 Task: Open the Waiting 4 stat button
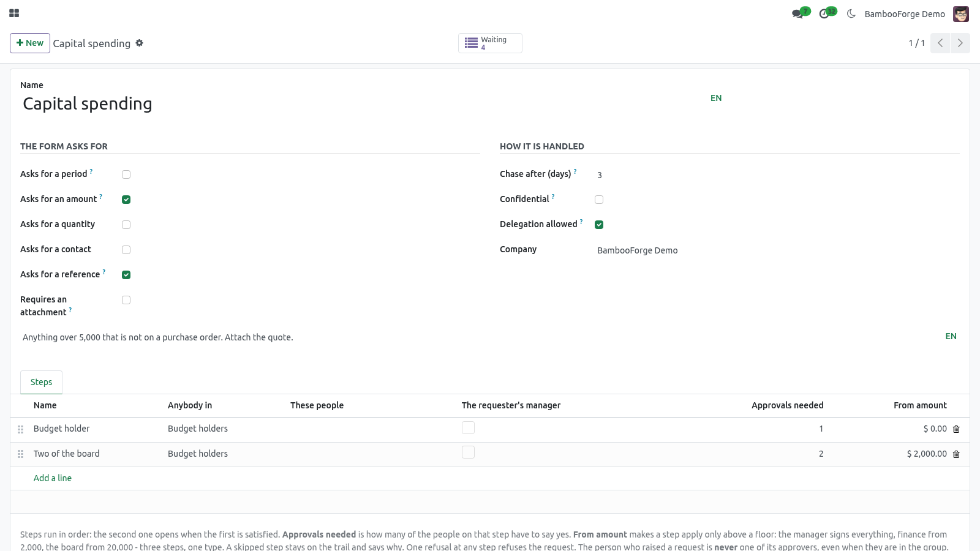click(x=490, y=43)
